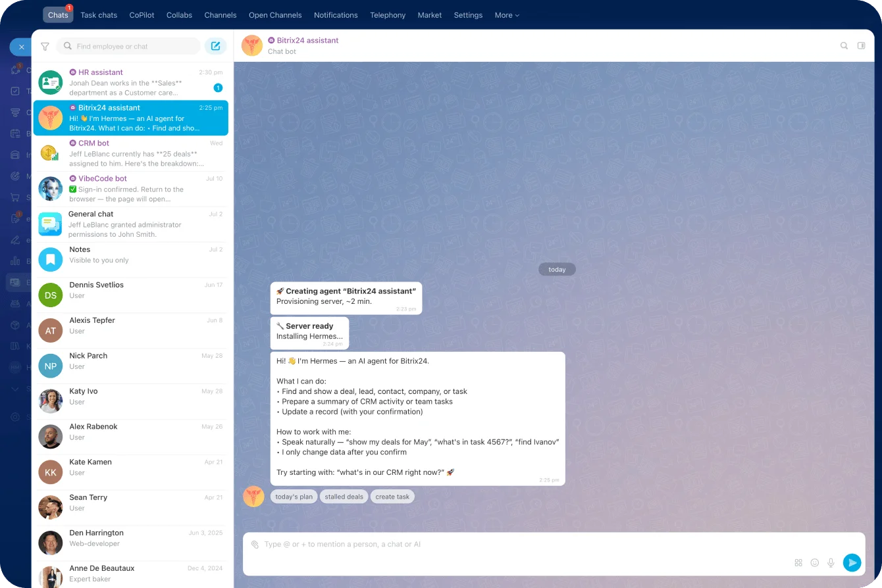882x588 pixels.
Task: Click the Bitrix24 assistant avatar in chat header
Action: click(x=252, y=45)
